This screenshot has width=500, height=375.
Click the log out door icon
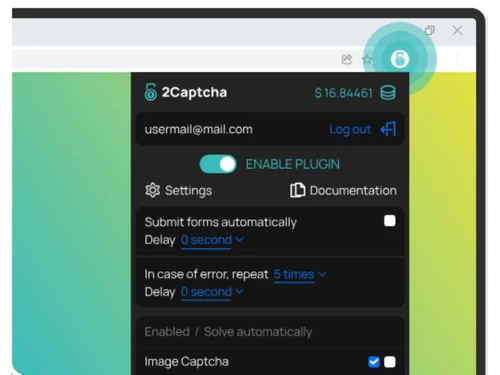point(388,129)
